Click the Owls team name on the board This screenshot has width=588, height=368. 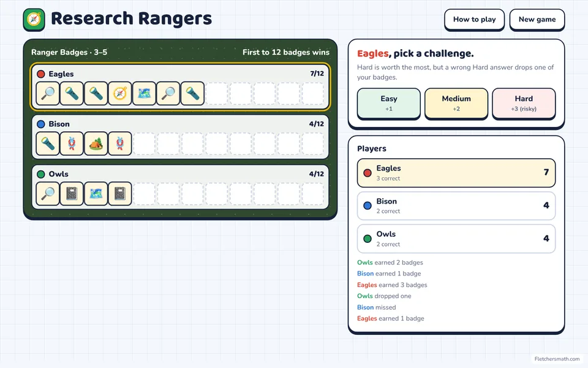(x=59, y=174)
